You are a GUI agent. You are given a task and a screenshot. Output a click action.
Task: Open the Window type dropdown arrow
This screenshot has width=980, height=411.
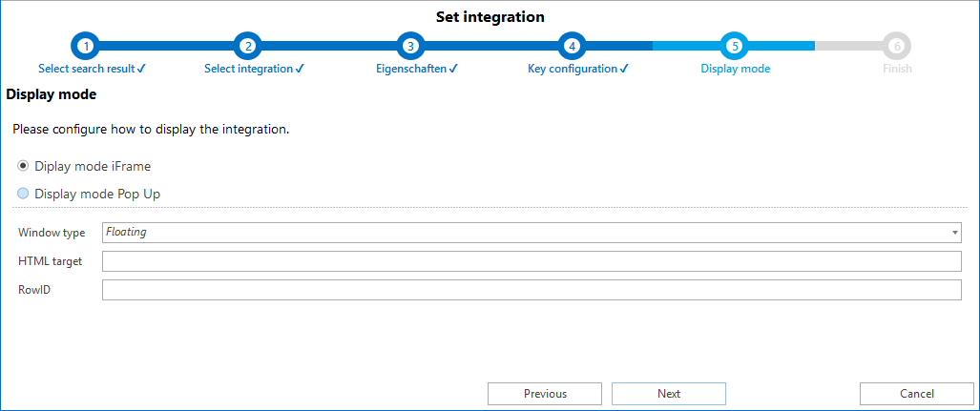click(954, 233)
